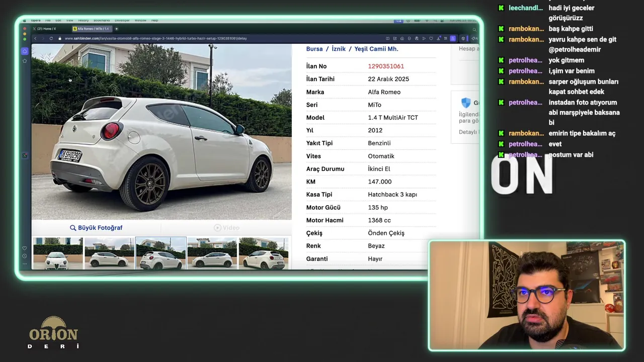Open the downloads icon in Opera toolbar
Viewport: 644px width, 362px height.
click(x=439, y=38)
